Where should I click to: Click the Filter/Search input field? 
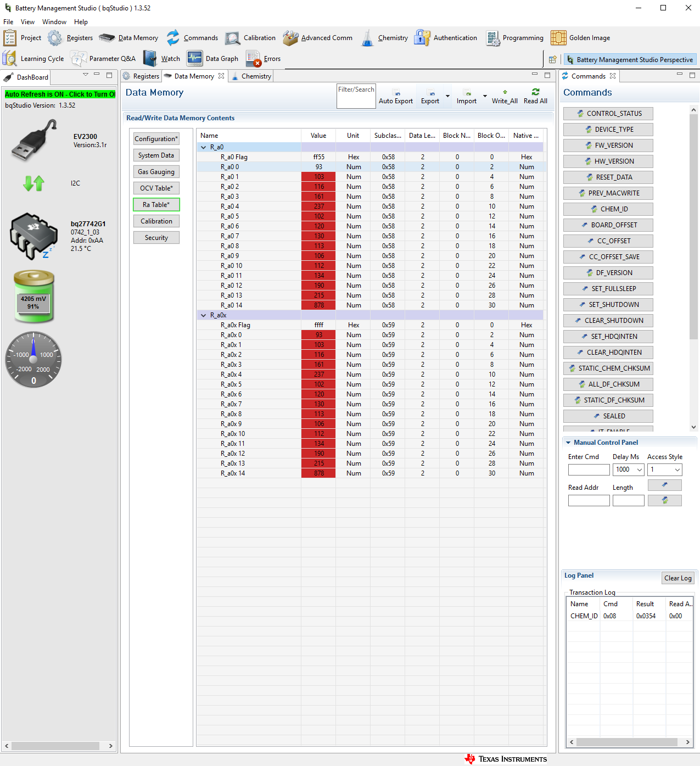pos(356,96)
